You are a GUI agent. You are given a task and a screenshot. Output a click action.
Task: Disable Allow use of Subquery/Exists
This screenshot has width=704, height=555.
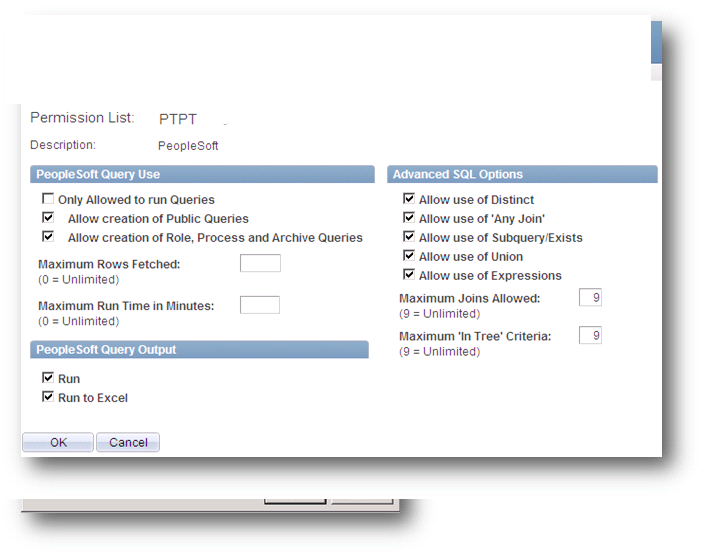pos(409,237)
